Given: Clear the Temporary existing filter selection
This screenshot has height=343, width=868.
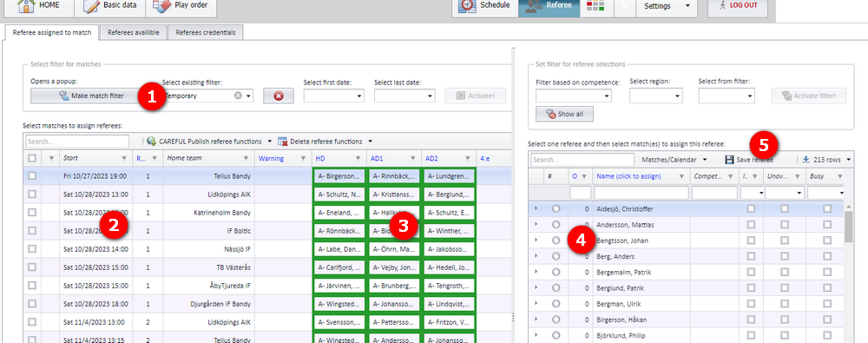Looking at the screenshot, I should [x=238, y=96].
